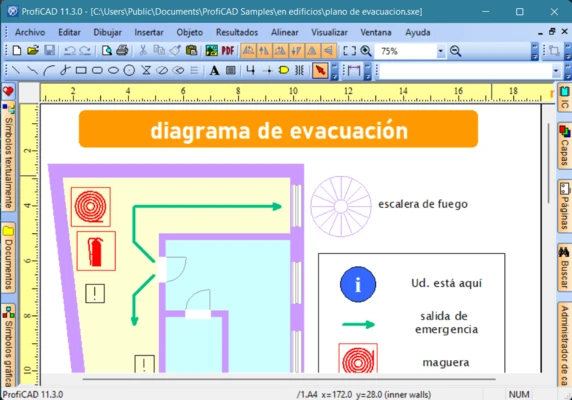The image size is (572, 400).
Task: Paste from clipboard
Action: tap(191, 50)
